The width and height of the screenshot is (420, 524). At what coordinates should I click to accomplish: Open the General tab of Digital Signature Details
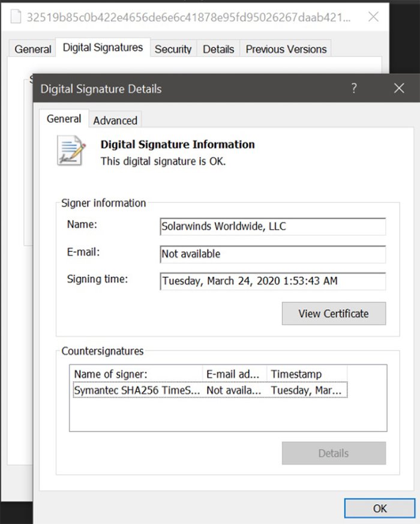click(x=64, y=119)
